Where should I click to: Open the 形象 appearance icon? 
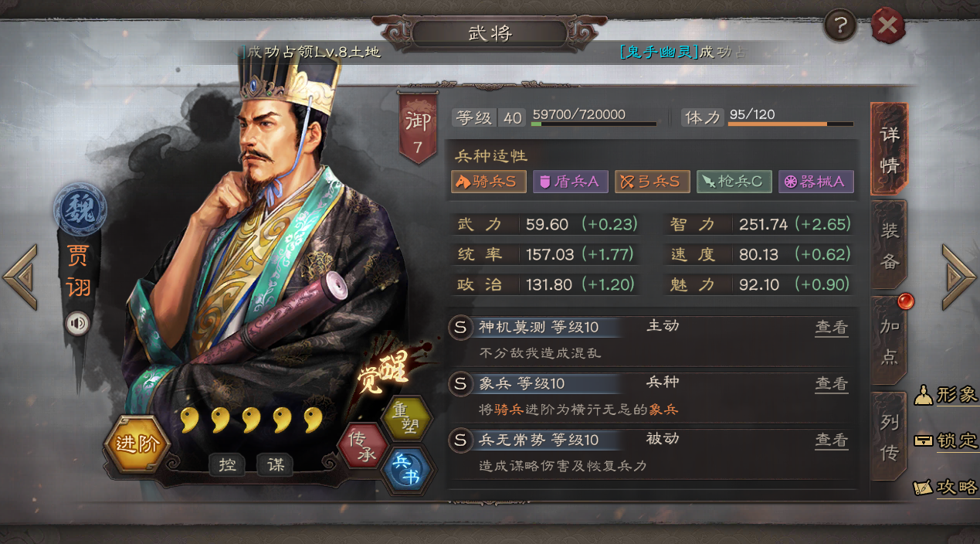click(x=946, y=395)
